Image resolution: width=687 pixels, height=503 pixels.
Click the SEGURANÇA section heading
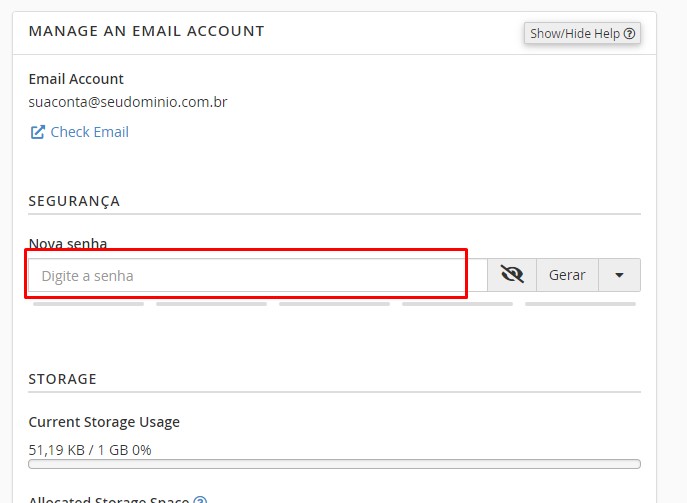[x=74, y=201]
